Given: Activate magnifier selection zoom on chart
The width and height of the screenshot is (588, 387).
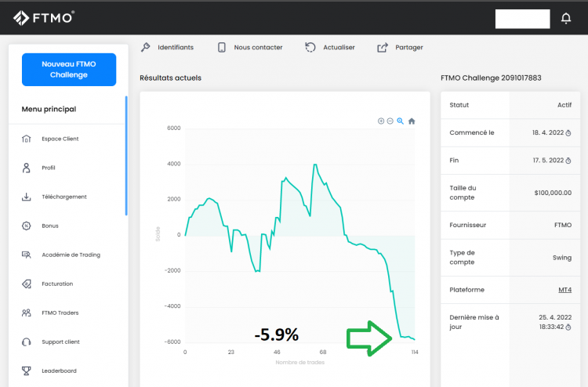Looking at the screenshot, I should point(400,121).
